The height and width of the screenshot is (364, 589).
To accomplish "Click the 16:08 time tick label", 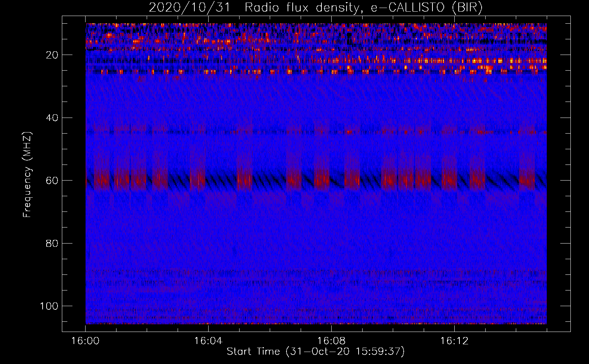I will 331,341.
